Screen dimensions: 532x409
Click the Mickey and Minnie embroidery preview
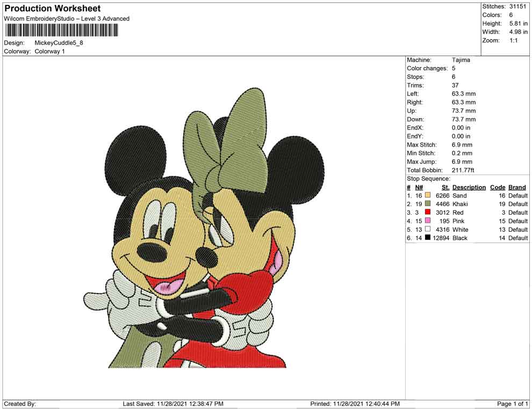204,228
